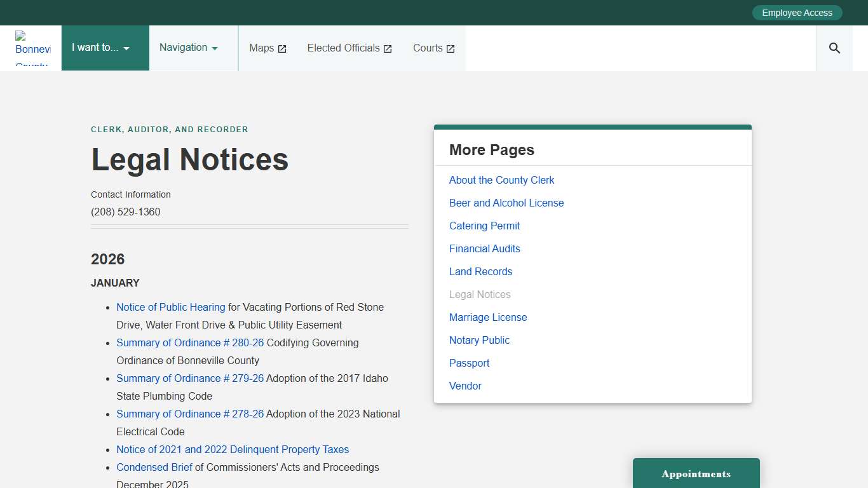Click the Appointments button

point(696,474)
